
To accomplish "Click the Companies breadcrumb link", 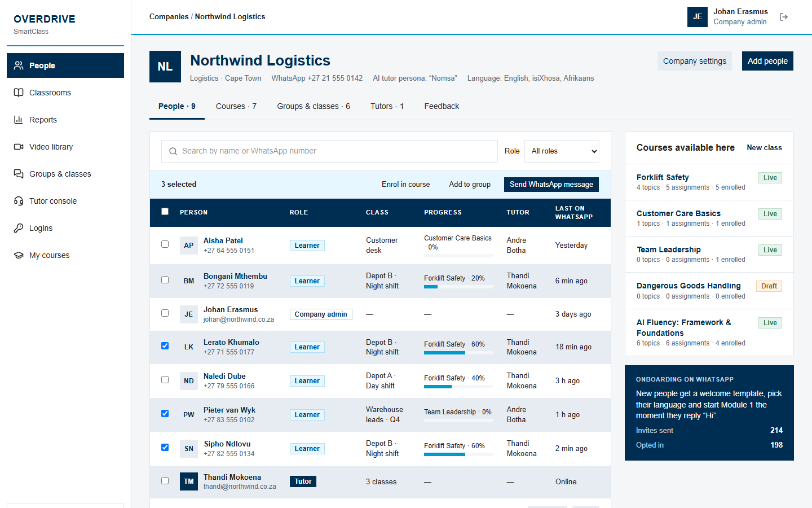I will (x=169, y=17).
